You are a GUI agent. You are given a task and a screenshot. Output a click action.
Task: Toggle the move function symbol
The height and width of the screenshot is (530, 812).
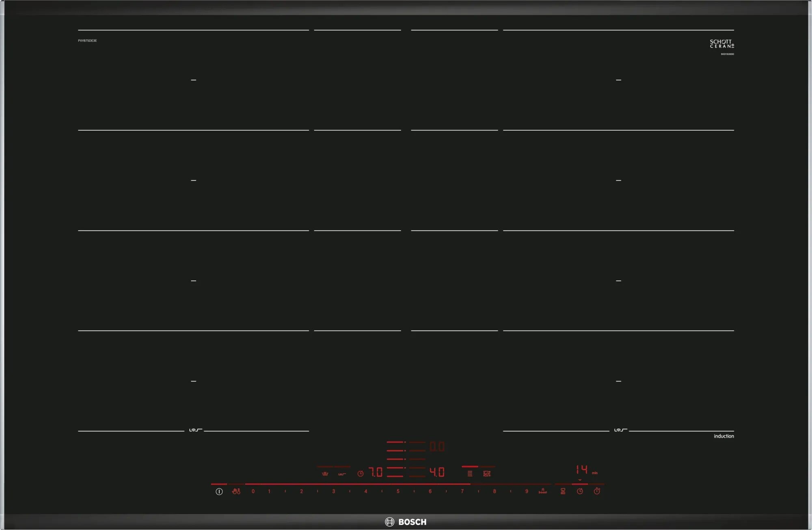[x=487, y=474]
